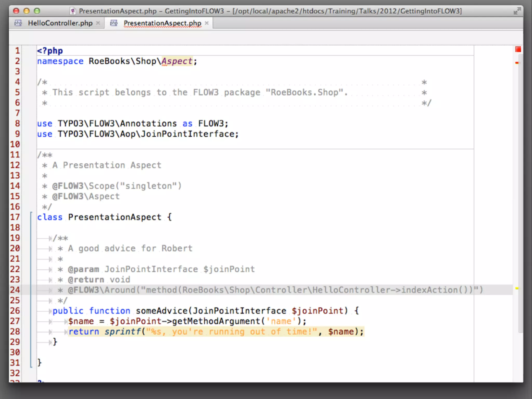Click the yellow minimize window button
Screen dimensions: 532x399
(x=26, y=11)
